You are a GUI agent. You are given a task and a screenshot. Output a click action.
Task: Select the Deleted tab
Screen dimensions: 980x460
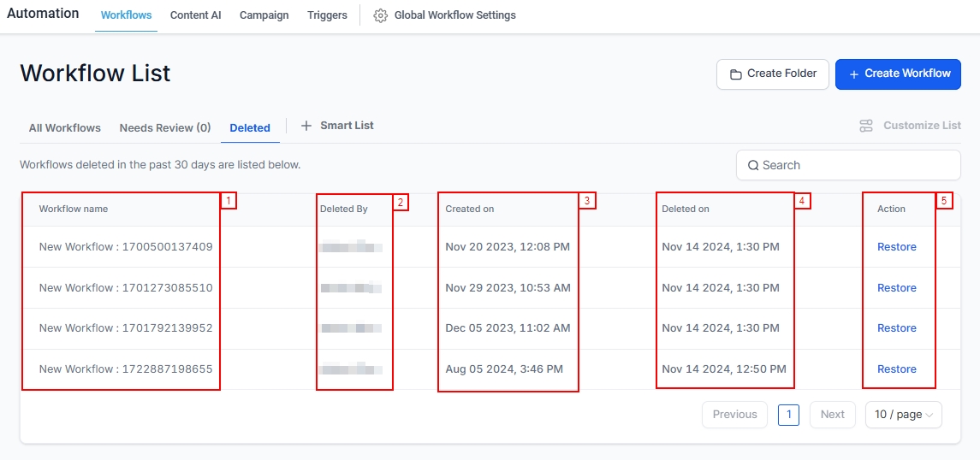[250, 128]
